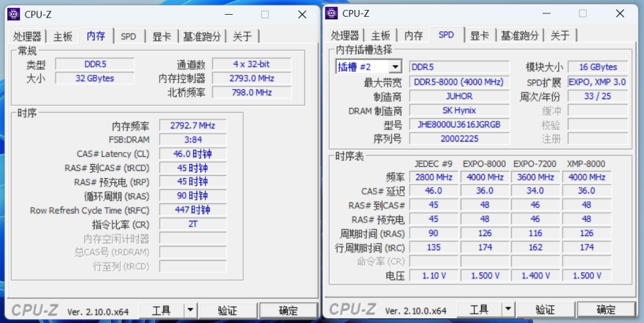644x323 pixels.
Task: Click the XMP-8000 column header
Action: coord(586,164)
